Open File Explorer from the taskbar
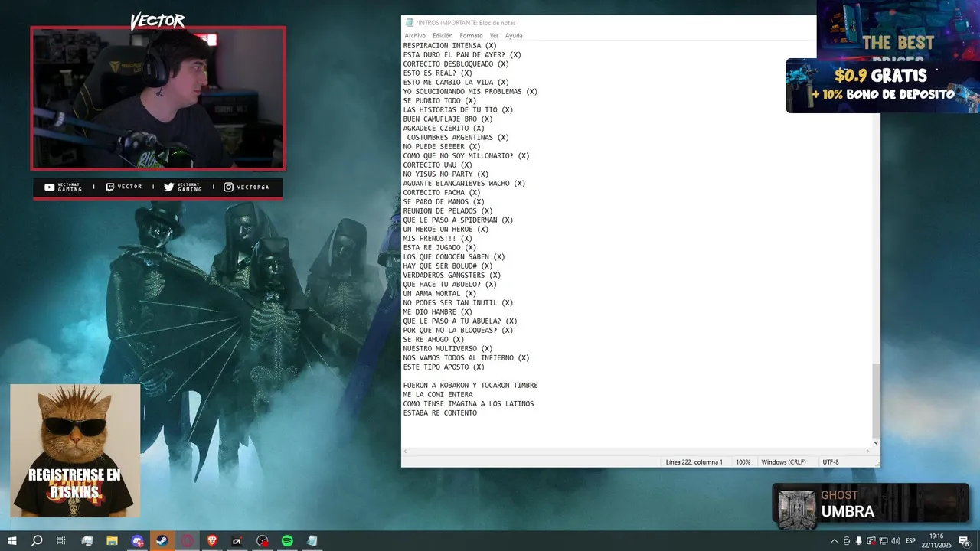980x551 pixels. tap(112, 541)
